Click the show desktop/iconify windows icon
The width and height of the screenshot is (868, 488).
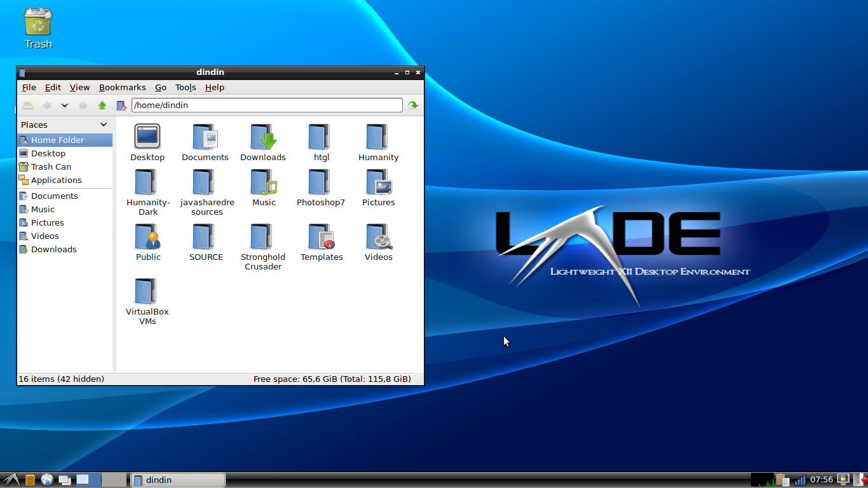point(64,480)
